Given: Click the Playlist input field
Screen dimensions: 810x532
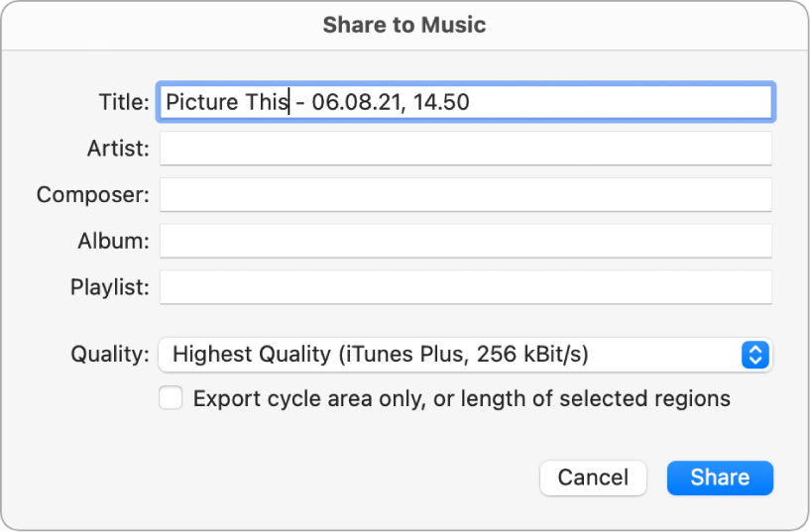Looking at the screenshot, I should pos(465,287).
